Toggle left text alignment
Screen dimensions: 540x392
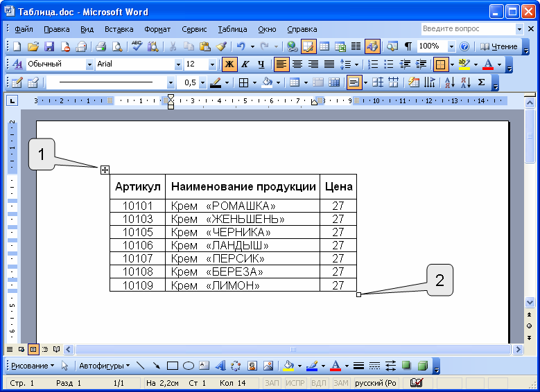(281, 64)
